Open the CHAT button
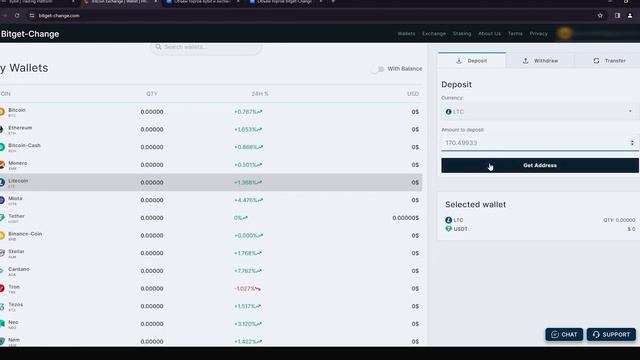The image size is (640, 360). [x=564, y=335]
